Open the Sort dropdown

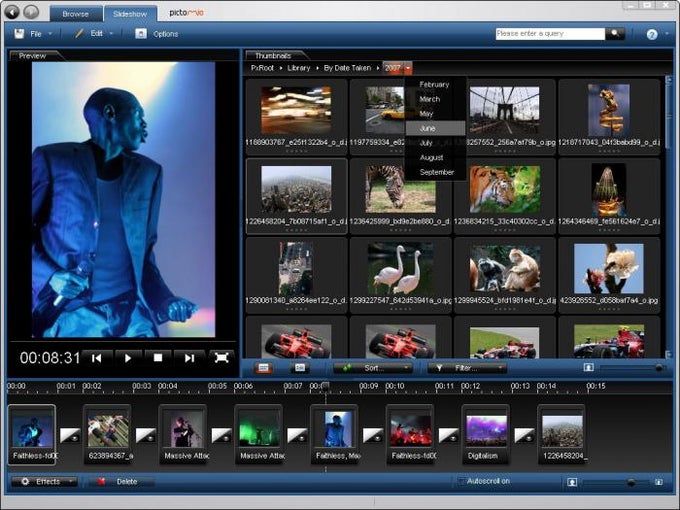pyautogui.click(x=373, y=368)
